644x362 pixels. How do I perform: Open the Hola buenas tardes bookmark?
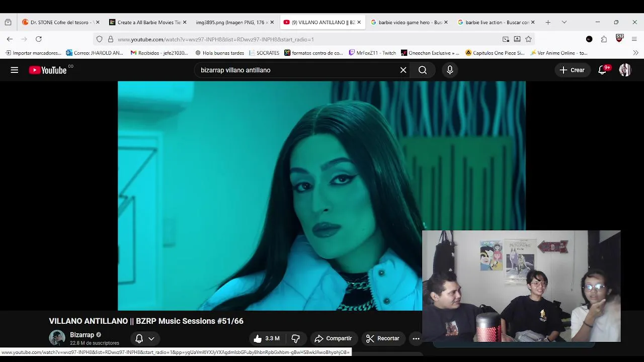tap(219, 53)
